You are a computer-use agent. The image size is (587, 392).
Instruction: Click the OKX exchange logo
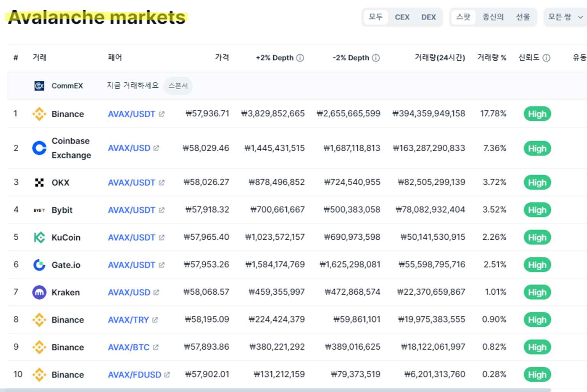click(39, 182)
